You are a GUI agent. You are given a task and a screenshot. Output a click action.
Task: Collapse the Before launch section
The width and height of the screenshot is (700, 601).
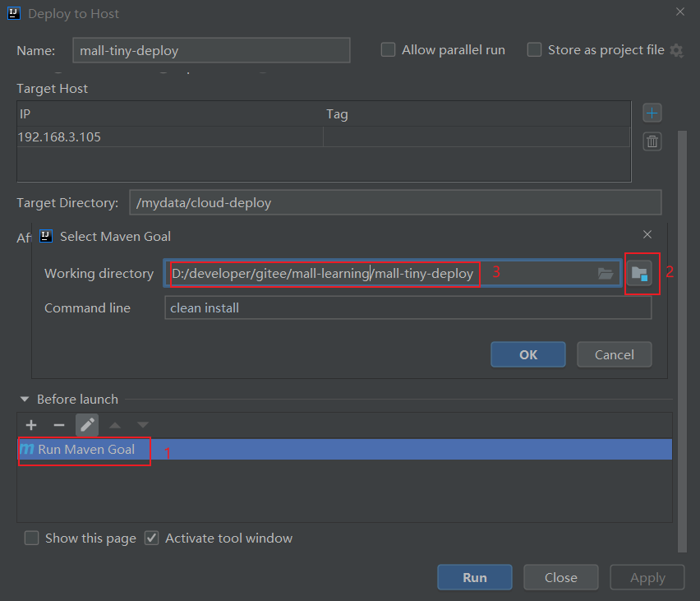pyautogui.click(x=25, y=400)
